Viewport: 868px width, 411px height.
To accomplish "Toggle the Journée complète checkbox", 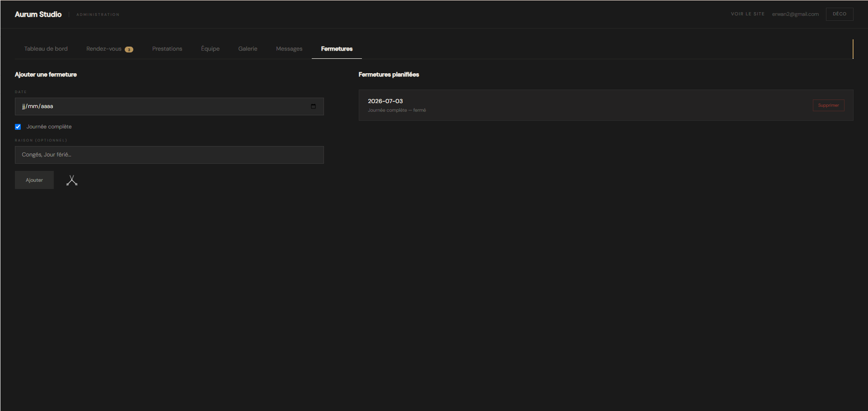I will 18,127.
